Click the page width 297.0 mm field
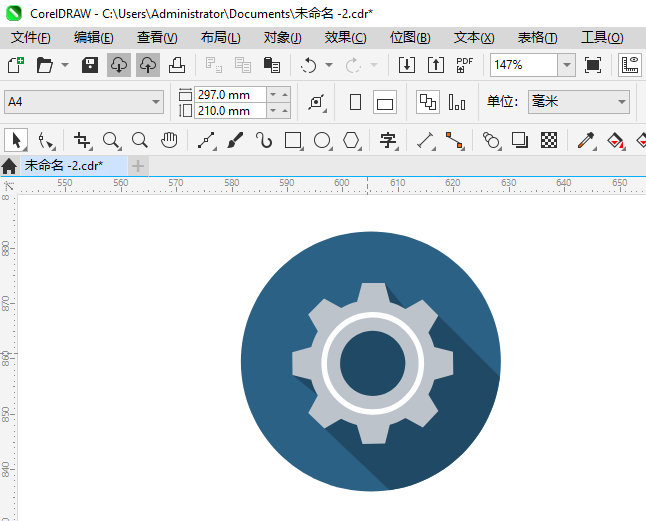Viewport: 646px width, 521px height. pos(230,95)
